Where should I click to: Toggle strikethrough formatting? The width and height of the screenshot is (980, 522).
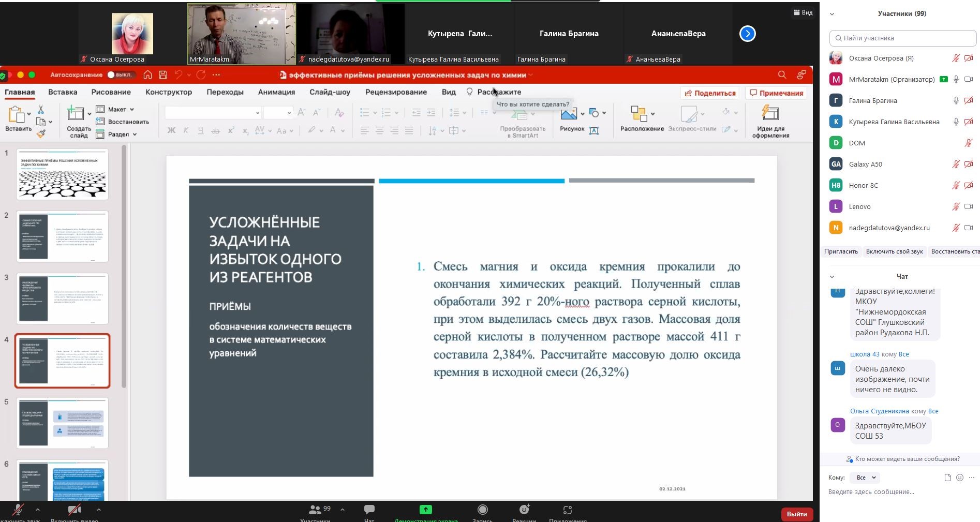[215, 130]
